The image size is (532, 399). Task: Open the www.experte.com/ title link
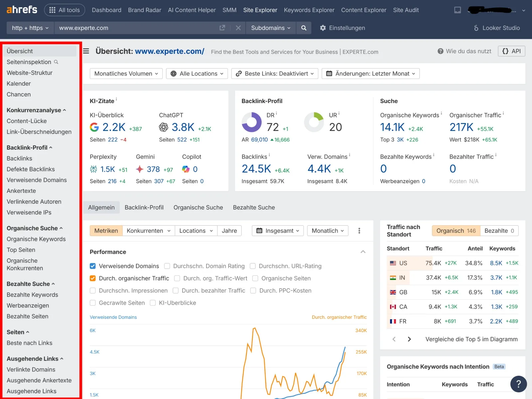tap(170, 51)
